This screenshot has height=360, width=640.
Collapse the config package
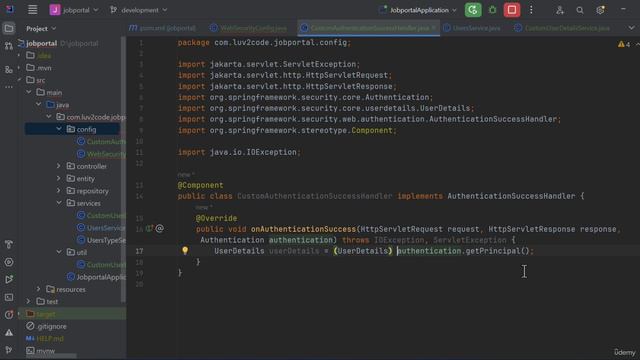point(59,129)
